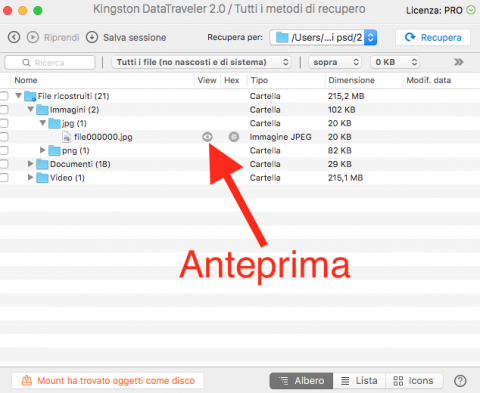Switch to Lista view

coord(359,381)
